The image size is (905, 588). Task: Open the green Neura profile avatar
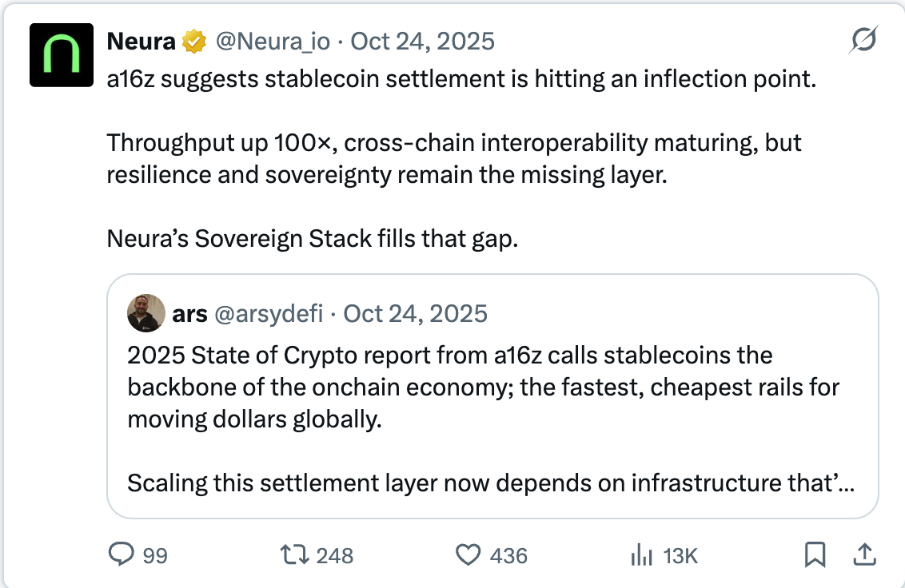click(62, 54)
